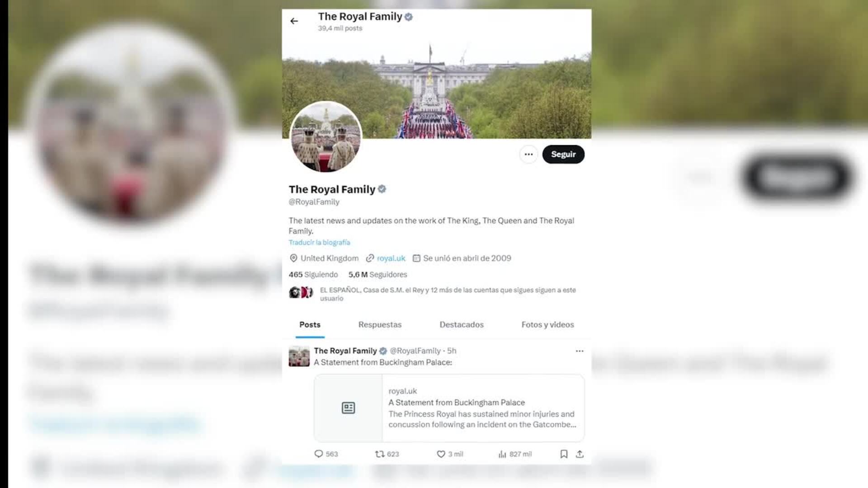Share the post via the upload icon
868x488 pixels.
click(x=580, y=454)
